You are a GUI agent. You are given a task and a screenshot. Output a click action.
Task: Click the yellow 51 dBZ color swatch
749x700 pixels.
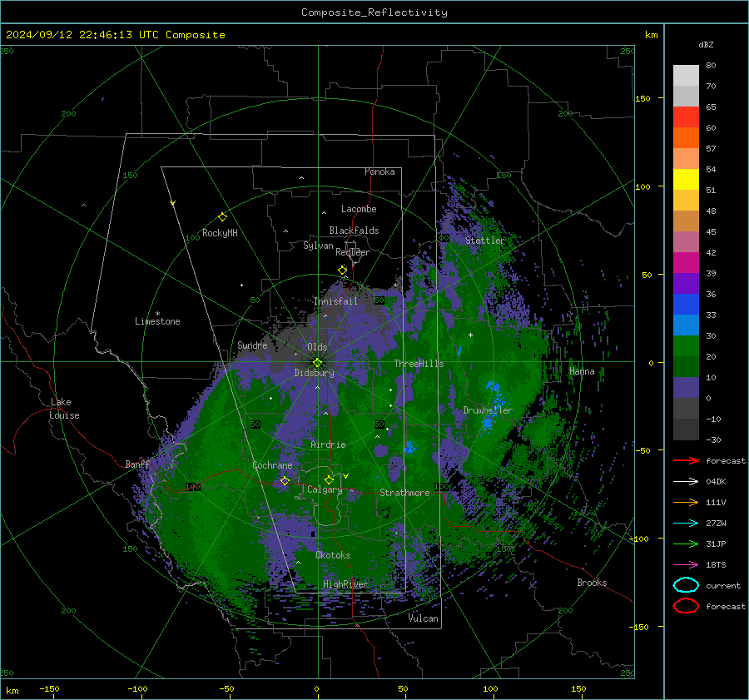[x=686, y=180]
